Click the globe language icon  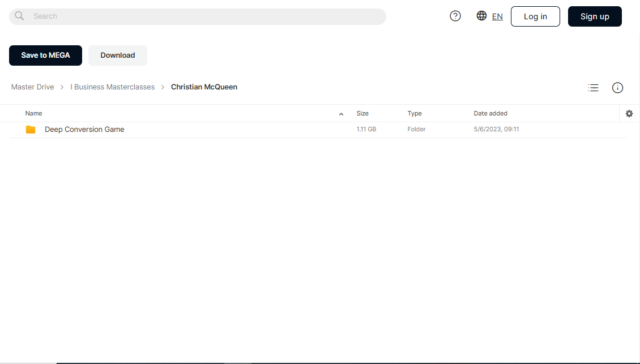click(481, 15)
